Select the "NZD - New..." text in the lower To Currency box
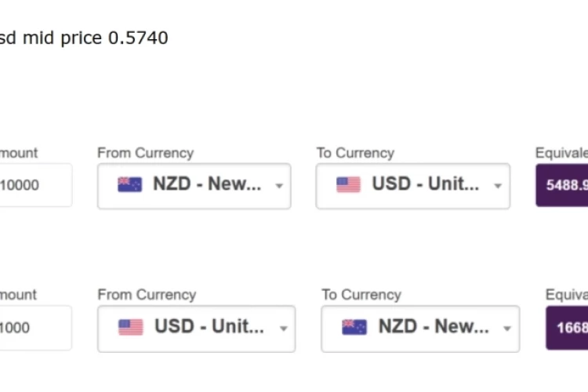 click(x=434, y=326)
